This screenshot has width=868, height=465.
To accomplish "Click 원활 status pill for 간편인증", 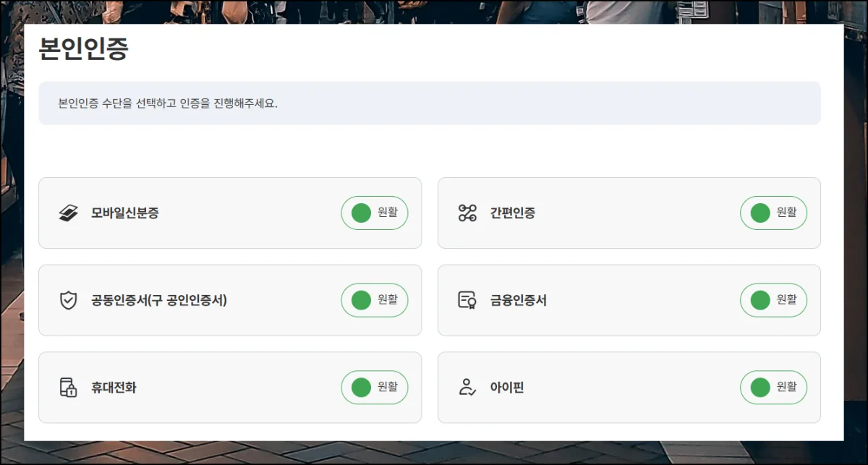I will [773, 213].
